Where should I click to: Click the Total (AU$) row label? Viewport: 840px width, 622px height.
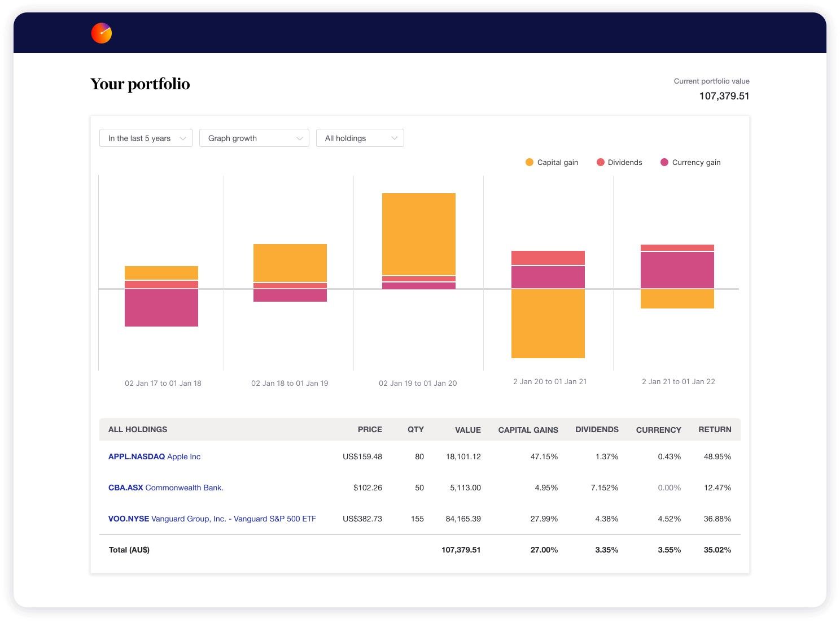click(129, 550)
